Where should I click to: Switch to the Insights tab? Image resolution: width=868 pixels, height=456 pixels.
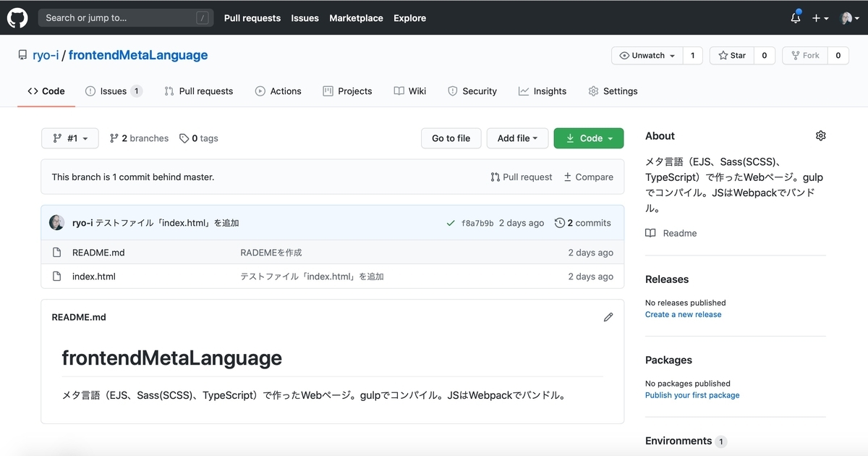pyautogui.click(x=542, y=91)
